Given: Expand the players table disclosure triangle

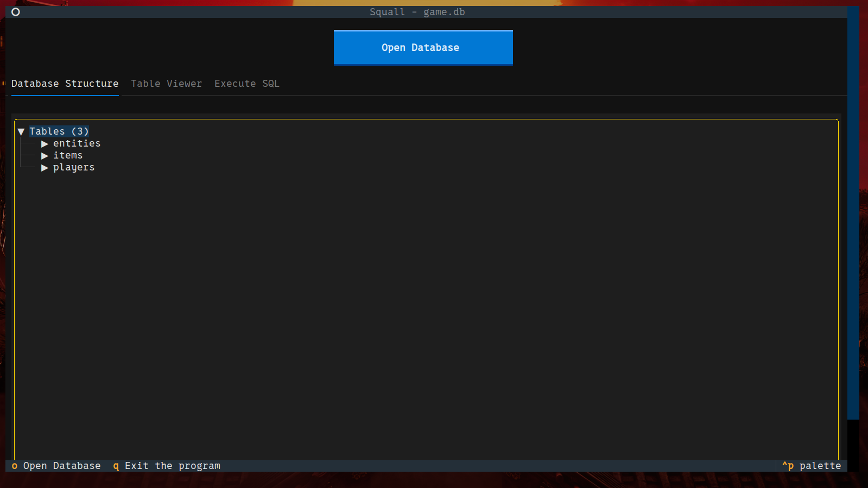Looking at the screenshot, I should click(x=45, y=168).
